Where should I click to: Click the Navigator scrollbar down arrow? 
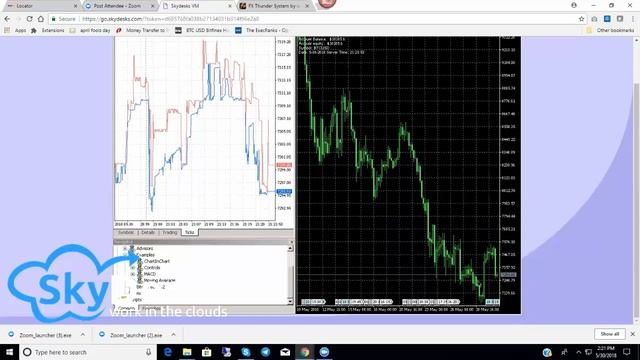290,301
